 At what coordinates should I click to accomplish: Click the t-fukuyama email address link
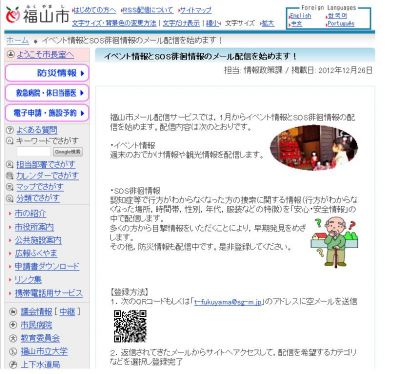coord(228,302)
